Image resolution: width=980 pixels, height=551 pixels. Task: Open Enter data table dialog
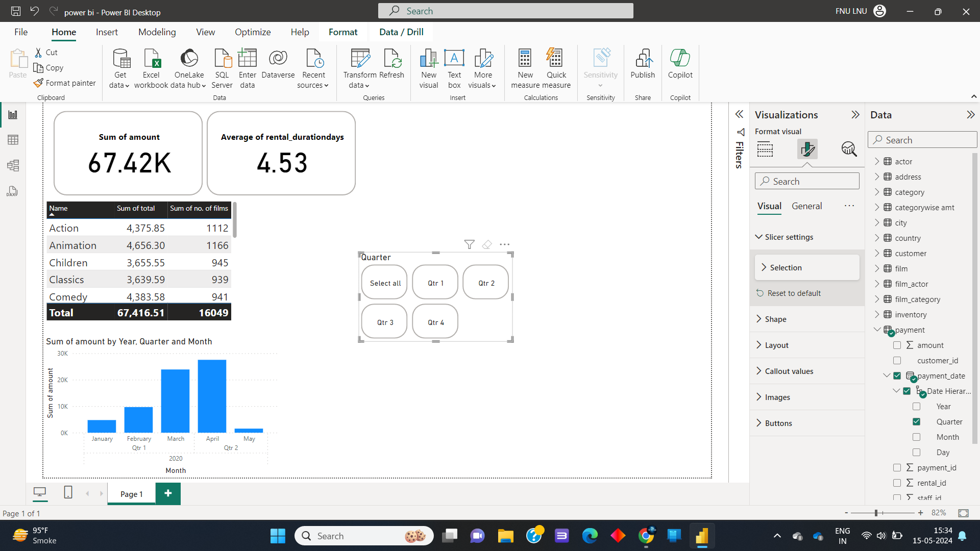point(248,69)
